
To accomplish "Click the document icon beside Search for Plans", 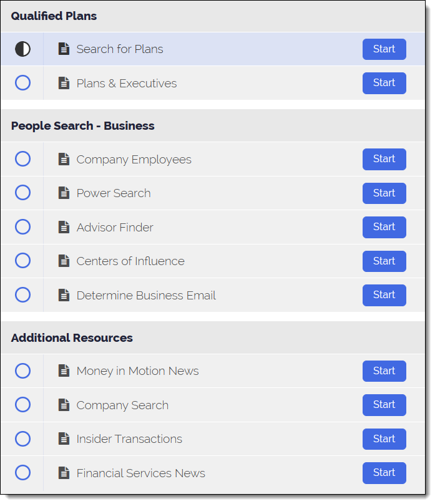I will 63,49.
